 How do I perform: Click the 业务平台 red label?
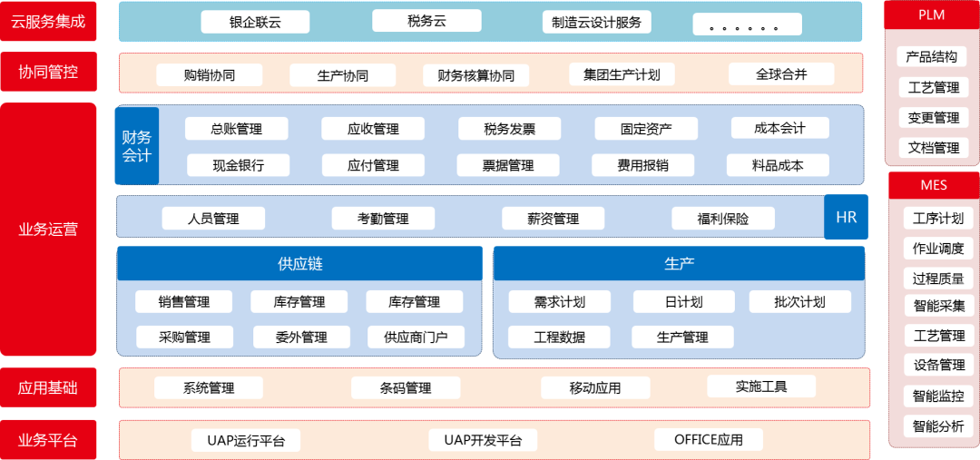coord(48,440)
